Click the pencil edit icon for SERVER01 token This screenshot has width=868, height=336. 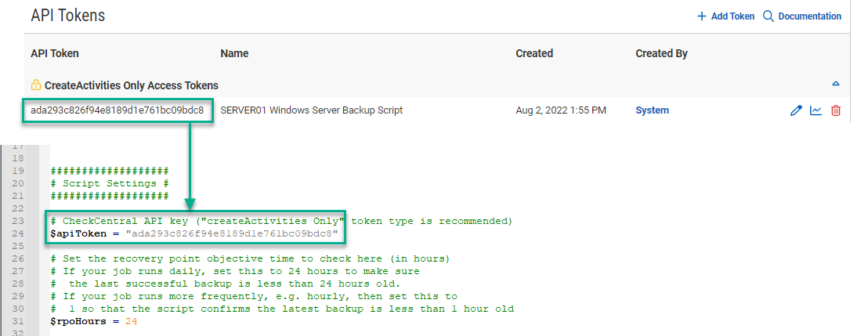click(796, 110)
